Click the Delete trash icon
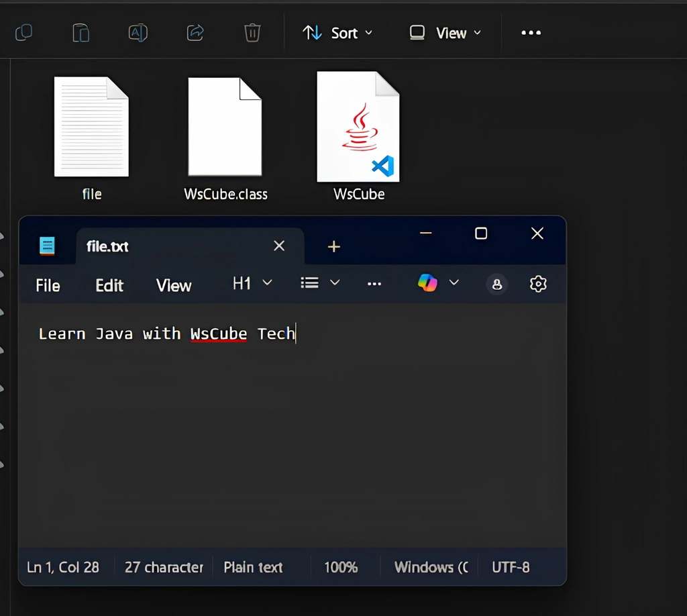687x616 pixels. 252,32
